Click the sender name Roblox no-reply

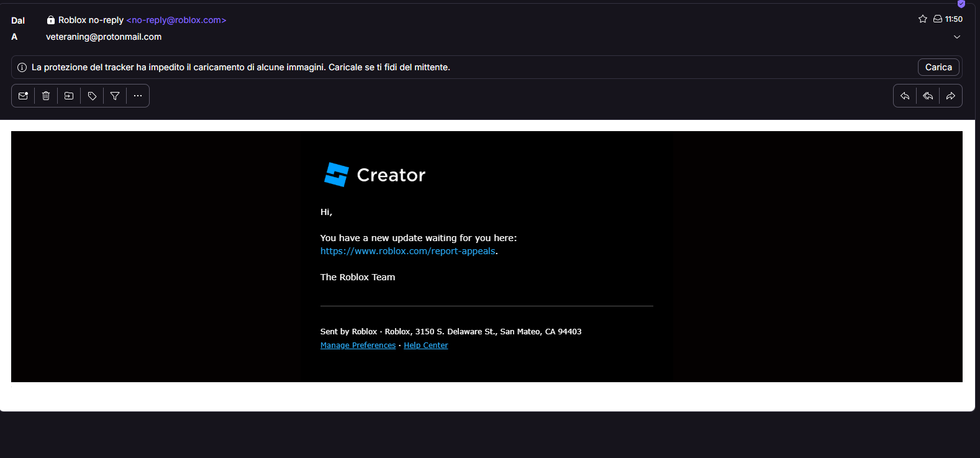tap(91, 20)
